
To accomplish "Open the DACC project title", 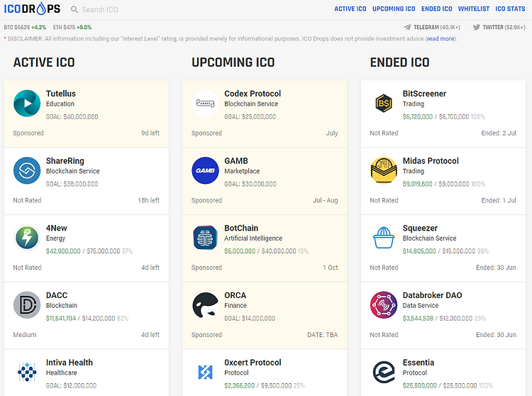I will (x=57, y=295).
